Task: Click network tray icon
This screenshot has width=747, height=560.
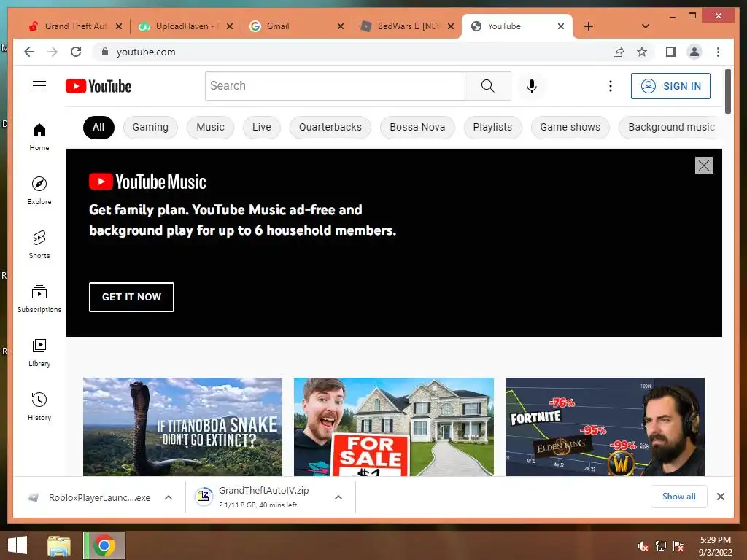Action: [660, 546]
